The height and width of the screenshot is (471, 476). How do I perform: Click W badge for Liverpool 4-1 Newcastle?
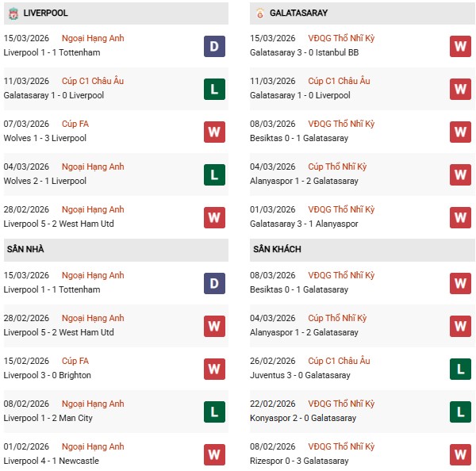pos(214,454)
